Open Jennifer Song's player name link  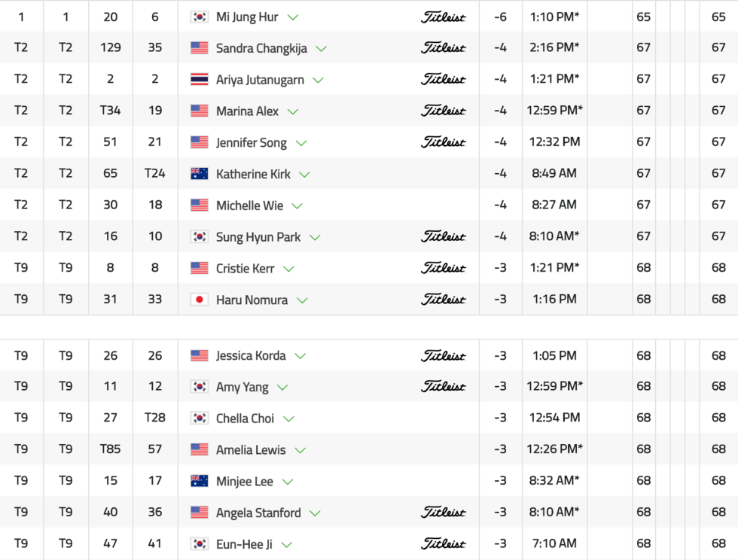pyautogui.click(x=251, y=142)
